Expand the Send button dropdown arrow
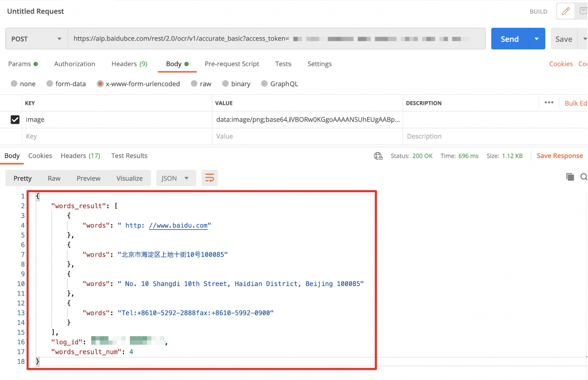The width and height of the screenshot is (588, 380). click(537, 39)
